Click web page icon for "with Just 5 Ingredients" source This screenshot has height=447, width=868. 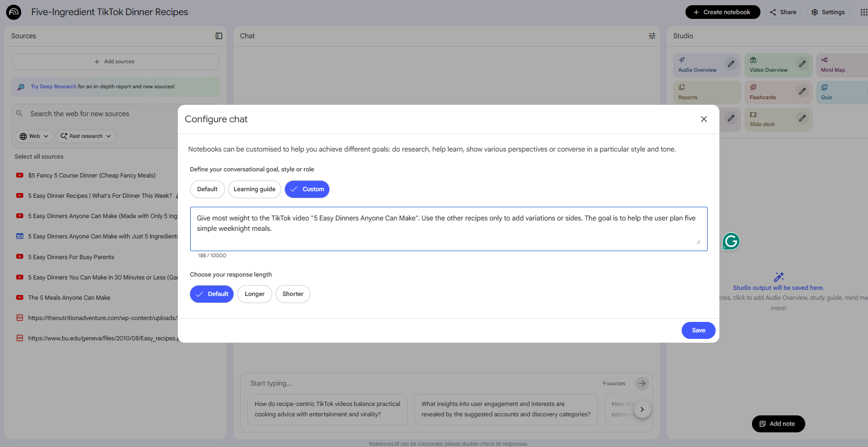tap(20, 236)
